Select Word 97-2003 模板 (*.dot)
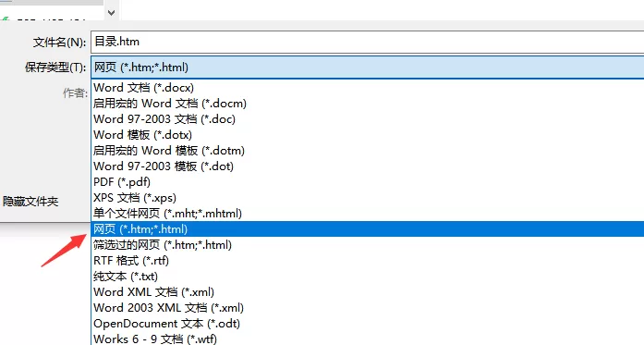This screenshot has width=644, height=345. pyautogui.click(x=367, y=166)
